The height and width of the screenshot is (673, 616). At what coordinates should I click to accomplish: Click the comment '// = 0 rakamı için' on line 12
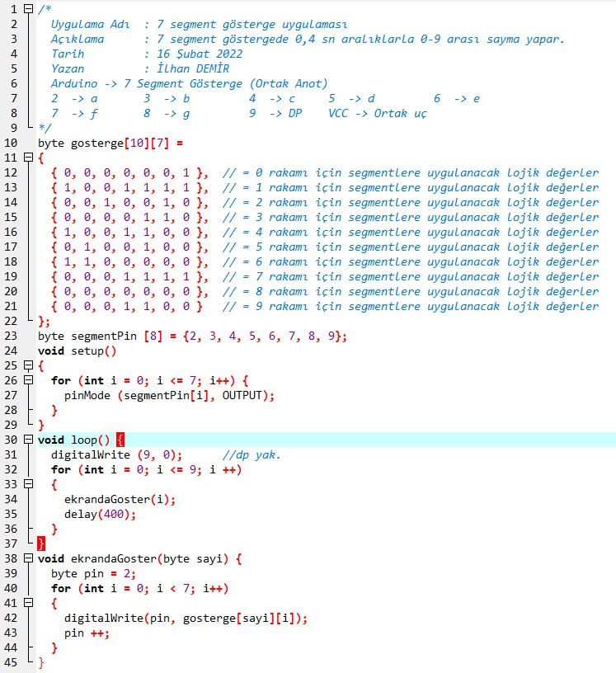(282, 173)
